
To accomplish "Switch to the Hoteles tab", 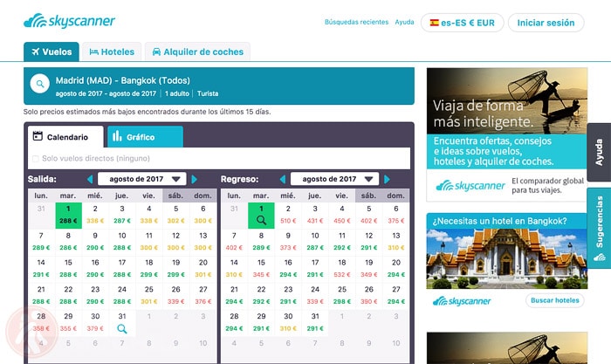I will [112, 52].
